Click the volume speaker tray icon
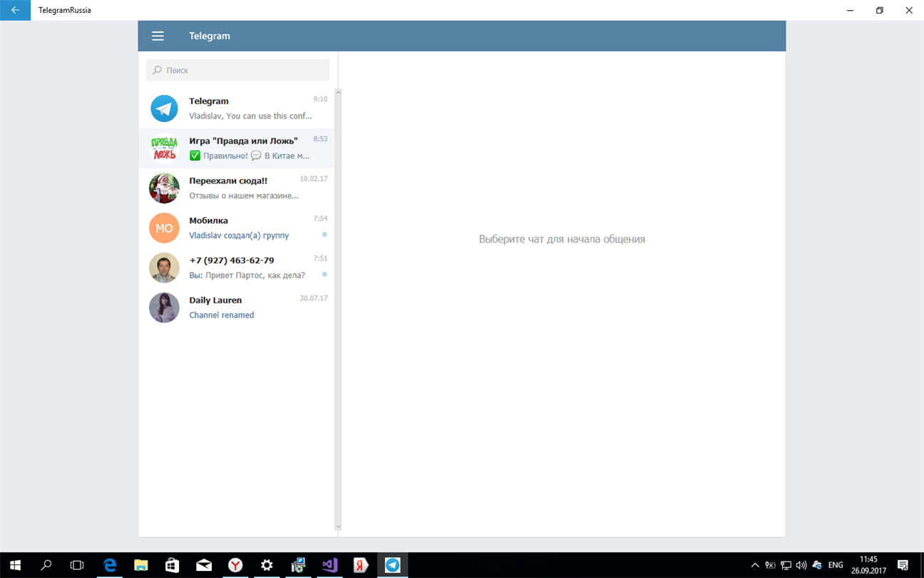Screen dimensions: 924x578 click(801, 565)
